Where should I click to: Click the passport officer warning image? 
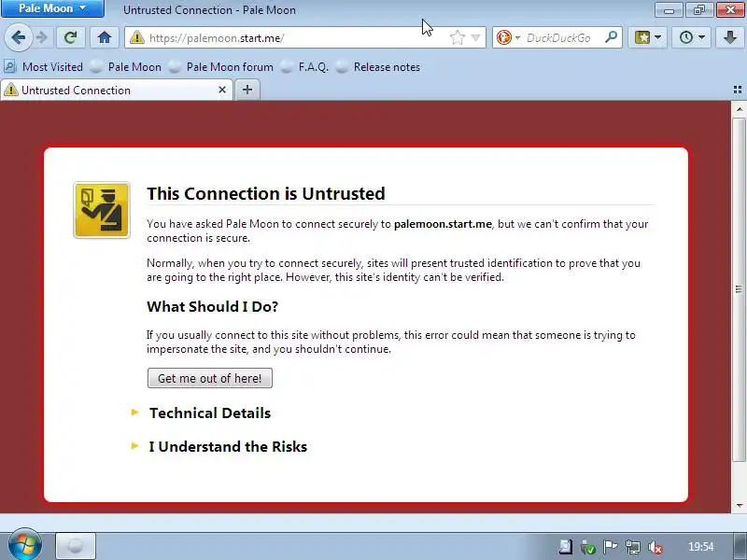click(x=102, y=210)
